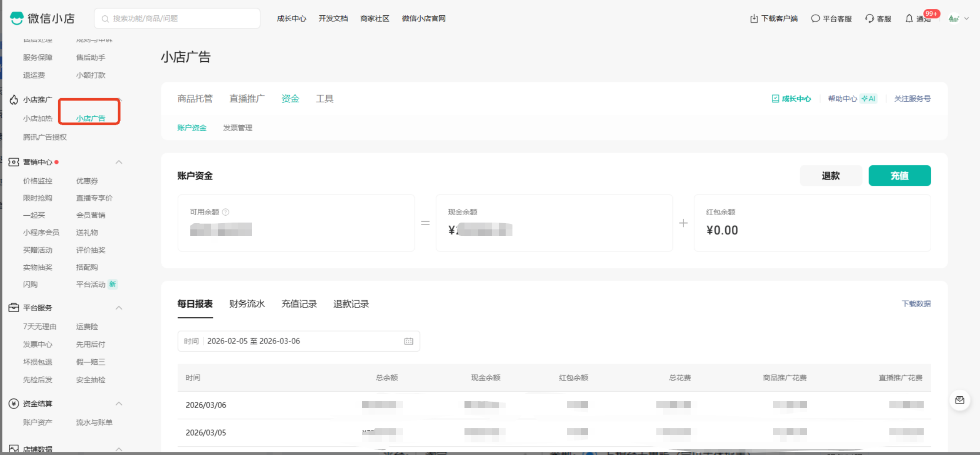Click the download client icon
The height and width of the screenshot is (455, 980).
click(x=753, y=18)
